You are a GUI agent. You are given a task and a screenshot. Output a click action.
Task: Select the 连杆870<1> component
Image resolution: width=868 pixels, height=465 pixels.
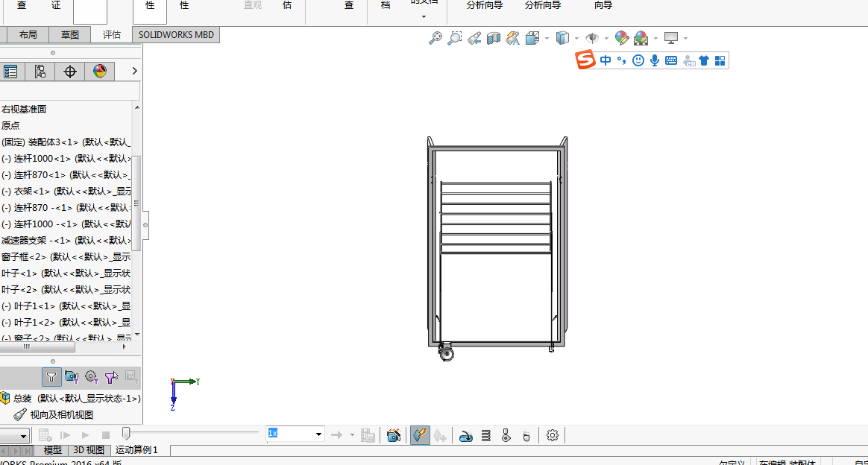point(66,174)
